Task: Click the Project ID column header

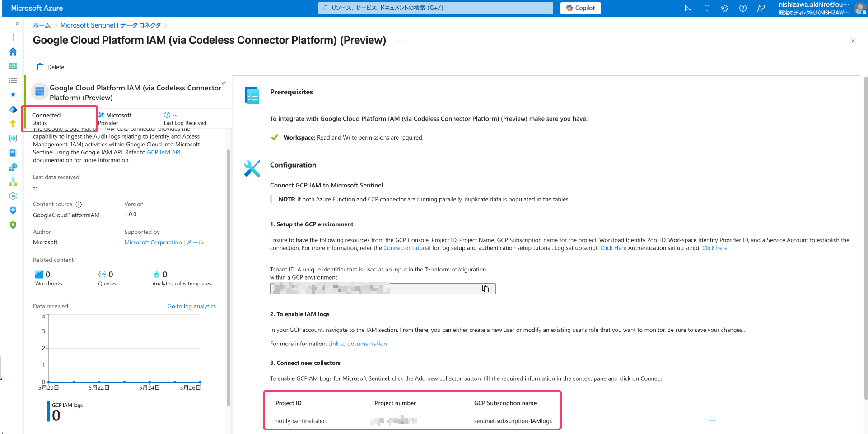Action: pos(289,403)
